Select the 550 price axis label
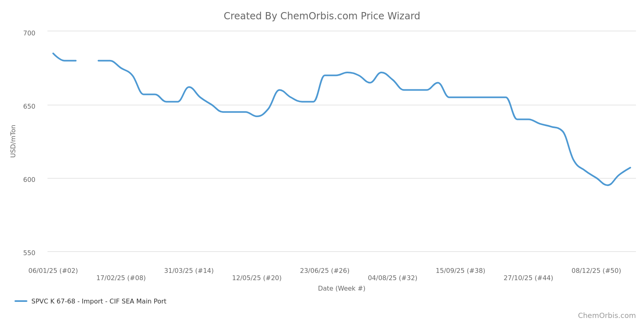This screenshot has width=644, height=322. point(29,253)
